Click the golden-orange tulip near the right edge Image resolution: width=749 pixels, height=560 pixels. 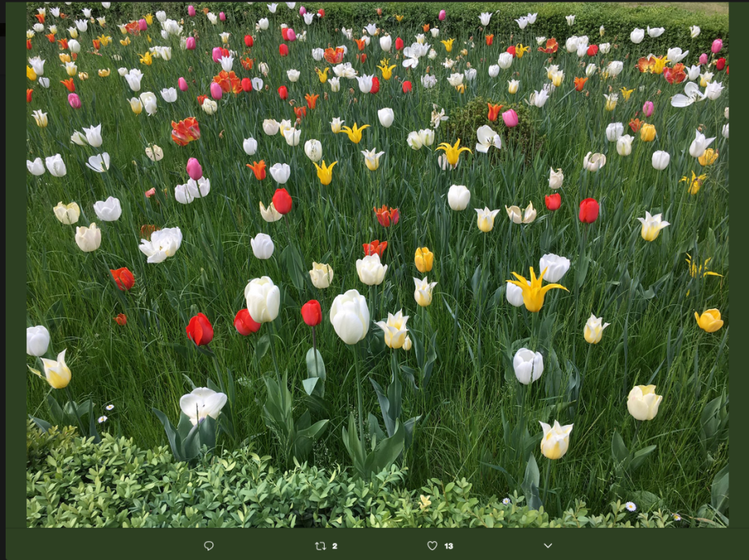(710, 320)
